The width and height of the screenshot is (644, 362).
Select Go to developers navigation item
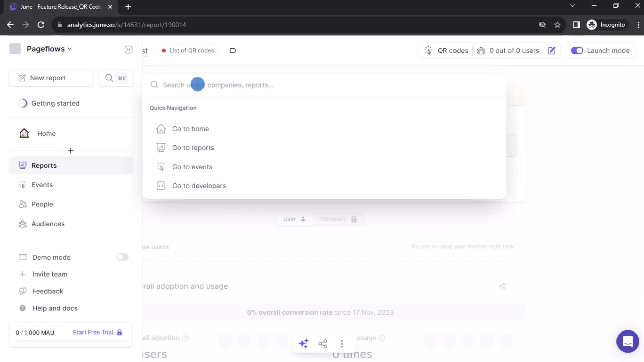[x=199, y=186]
